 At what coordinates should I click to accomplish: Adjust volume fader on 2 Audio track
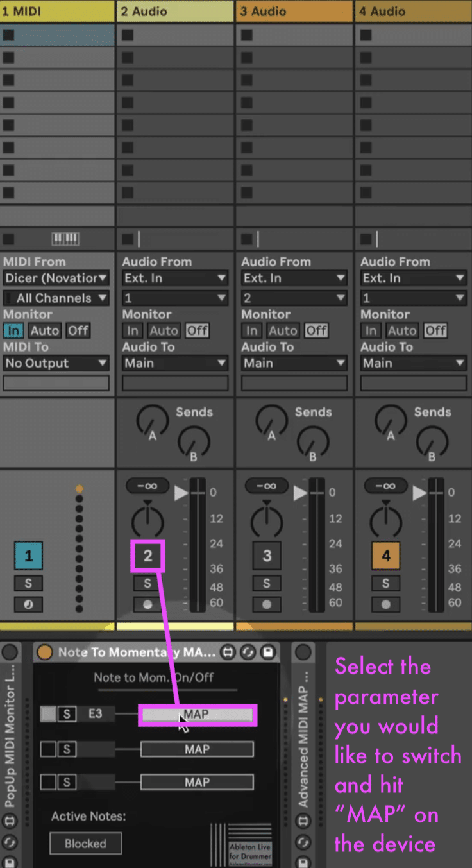click(x=181, y=493)
